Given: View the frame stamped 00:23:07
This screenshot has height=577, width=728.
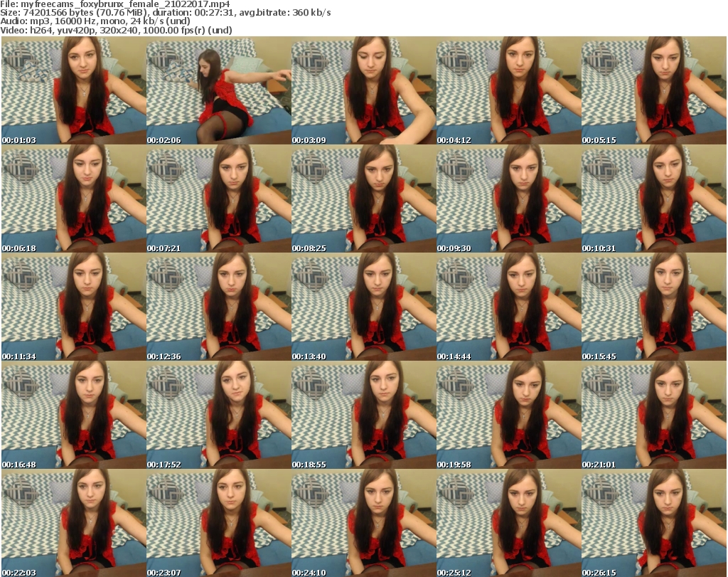Looking at the screenshot, I should (x=219, y=523).
